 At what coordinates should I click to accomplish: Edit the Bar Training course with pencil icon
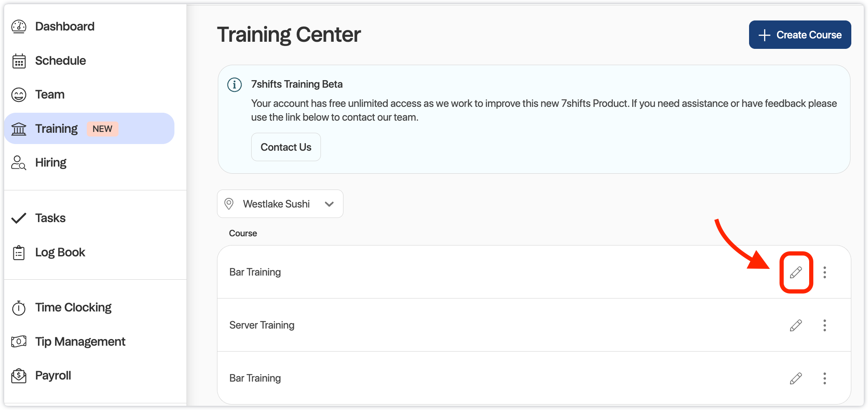pyautogui.click(x=796, y=273)
